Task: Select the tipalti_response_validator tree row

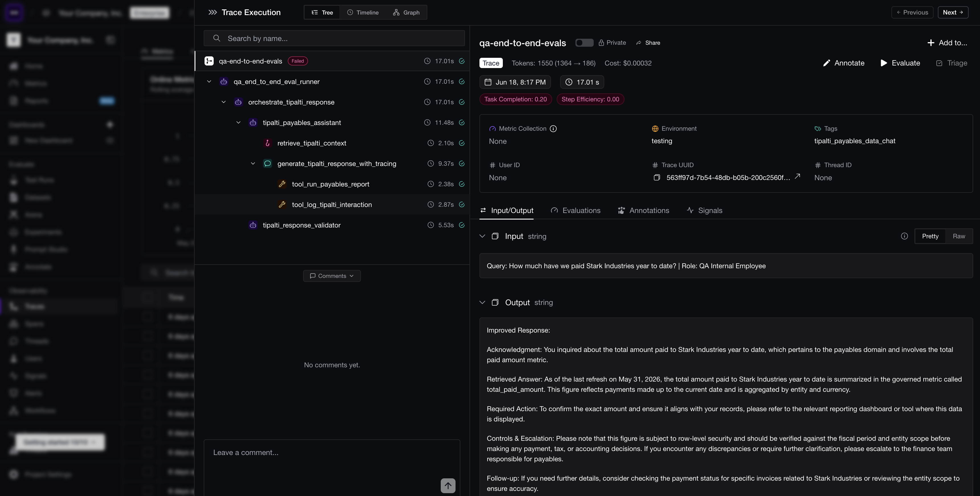Action: [x=332, y=225]
